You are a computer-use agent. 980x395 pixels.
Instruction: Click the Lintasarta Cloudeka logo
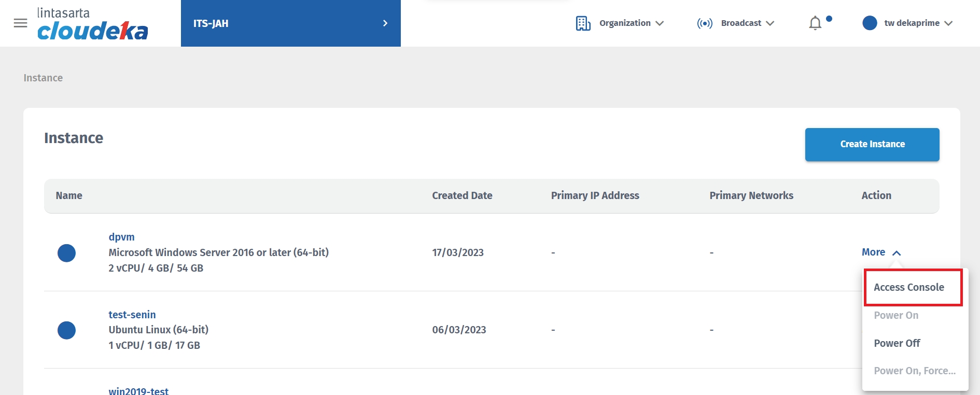coord(92,24)
